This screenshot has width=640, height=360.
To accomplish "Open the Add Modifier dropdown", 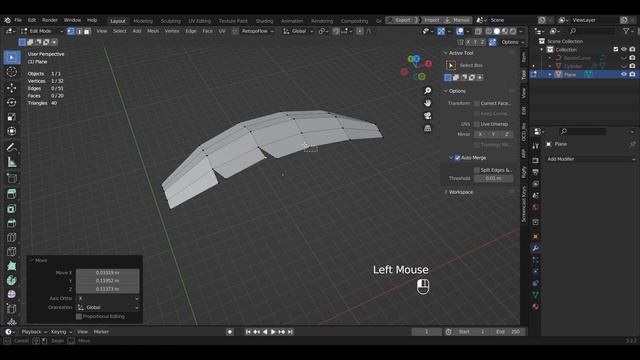I will click(590, 159).
